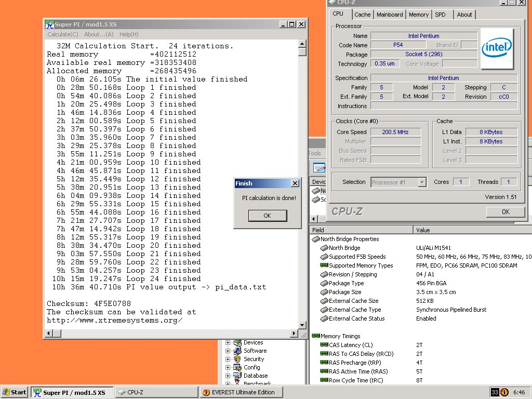Open the Processor #1 selection dropdown
The image size is (532, 399).
coord(422,182)
